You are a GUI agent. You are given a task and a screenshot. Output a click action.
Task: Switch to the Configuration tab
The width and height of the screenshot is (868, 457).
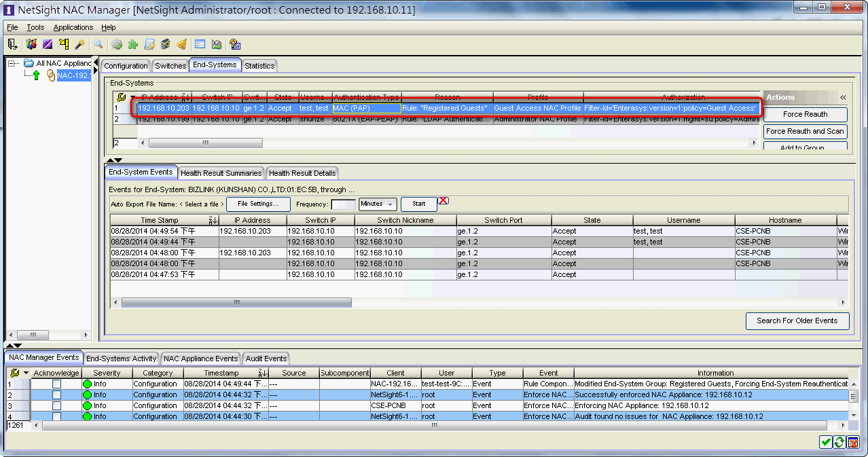point(126,66)
